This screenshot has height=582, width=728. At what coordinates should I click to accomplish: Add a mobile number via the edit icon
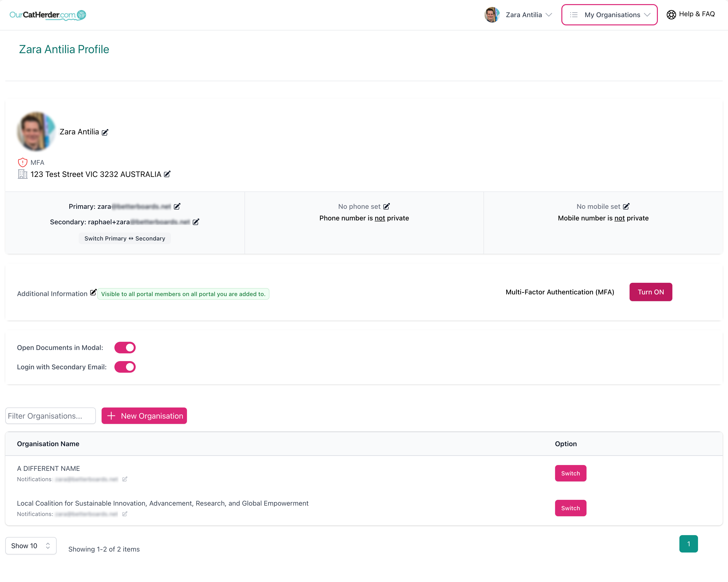coord(627,206)
